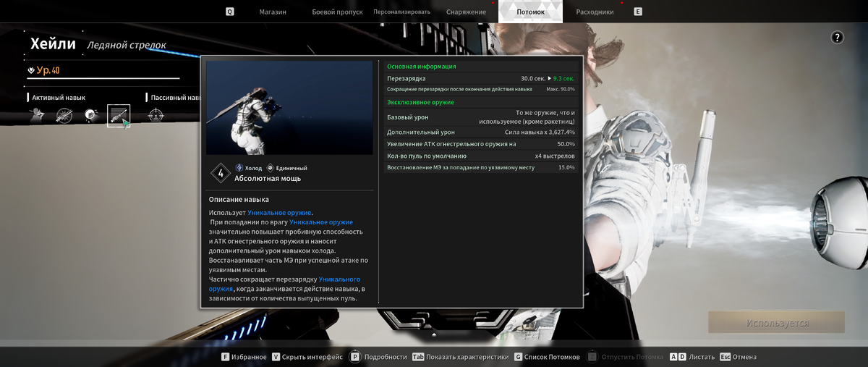Click the Описание навыка heading
Screen dimensions: 868x367
pos(239,199)
